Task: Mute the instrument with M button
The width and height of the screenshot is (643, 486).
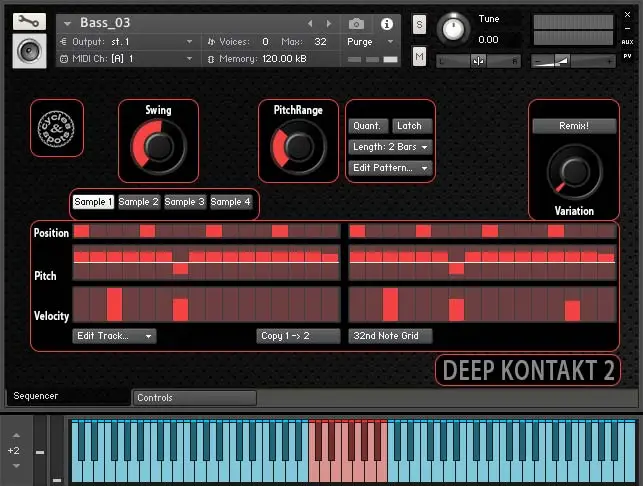Action: coord(419,57)
